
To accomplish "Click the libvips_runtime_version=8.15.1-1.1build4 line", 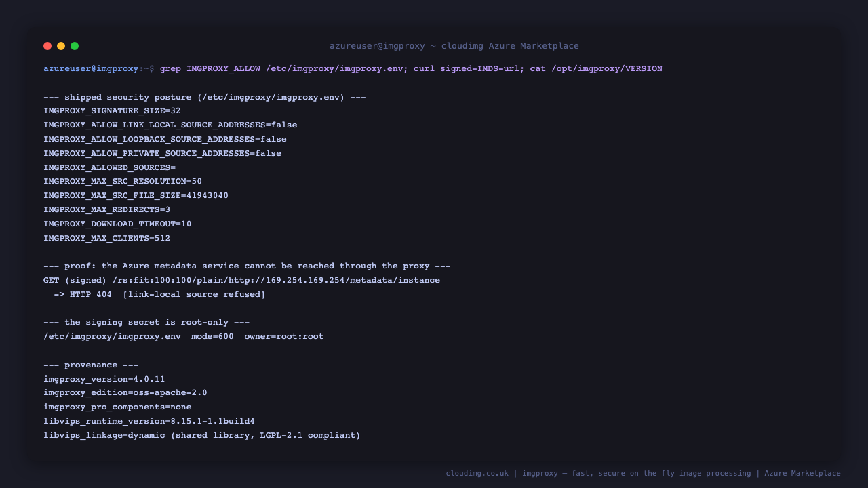I will pos(149,421).
